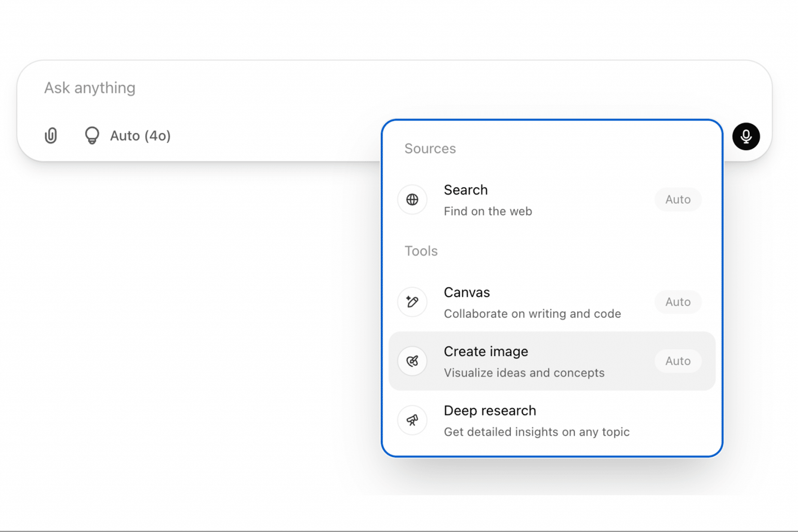798x532 pixels.
Task: Choose the Canvas tool title
Action: pos(467,292)
